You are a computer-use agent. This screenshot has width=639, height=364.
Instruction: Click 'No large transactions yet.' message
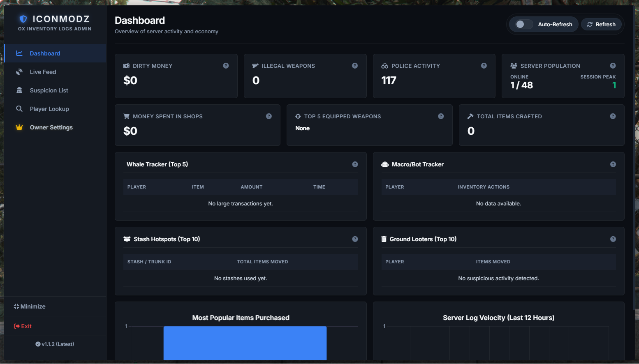point(241,204)
